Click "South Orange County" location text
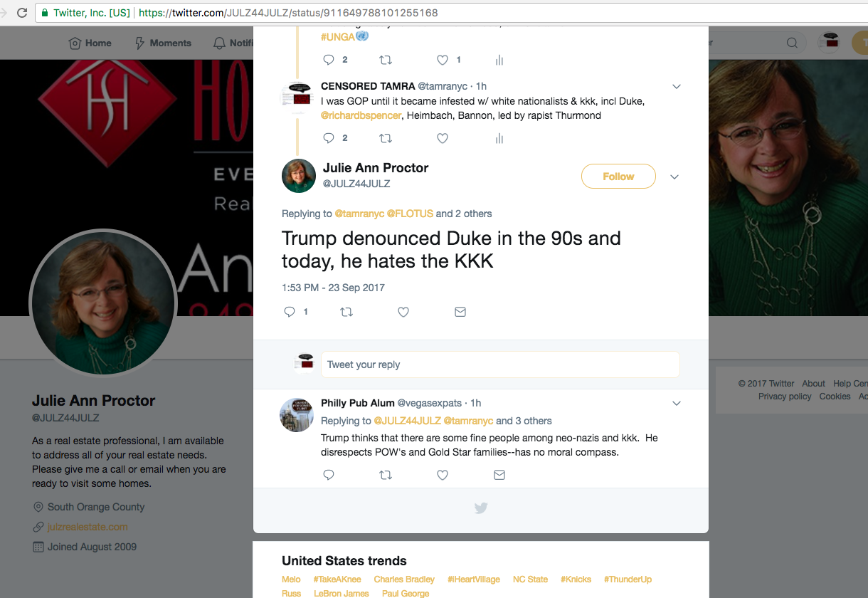The image size is (868, 598). pyautogui.click(x=96, y=508)
